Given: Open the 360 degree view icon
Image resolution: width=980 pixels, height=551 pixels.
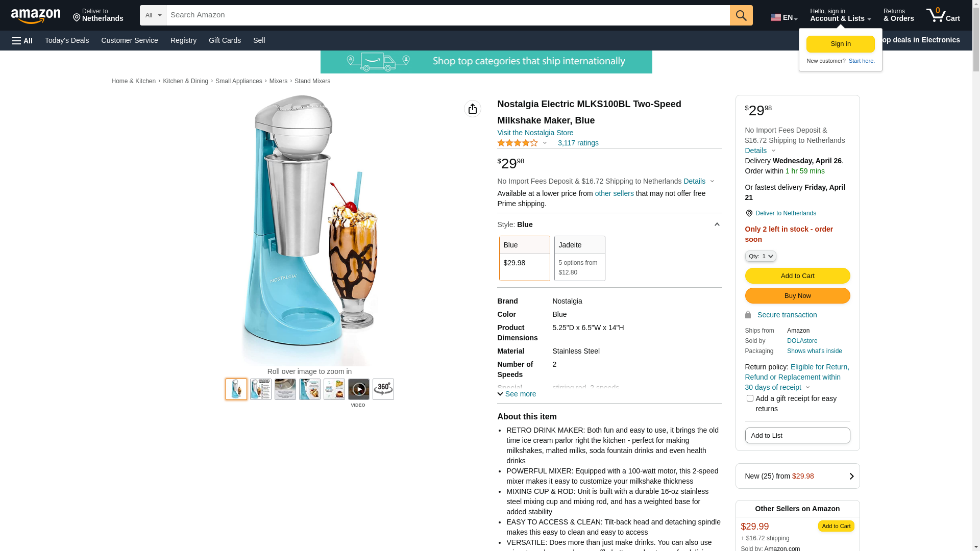Looking at the screenshot, I should [383, 389].
